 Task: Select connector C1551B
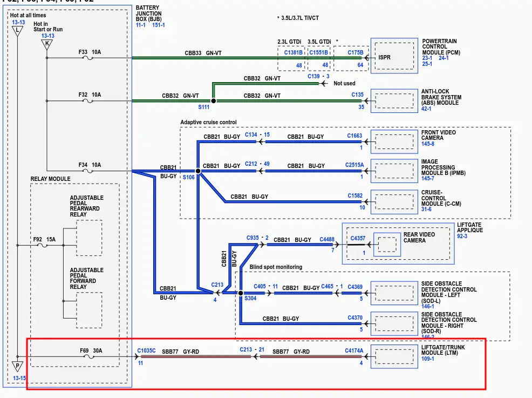[318, 52]
